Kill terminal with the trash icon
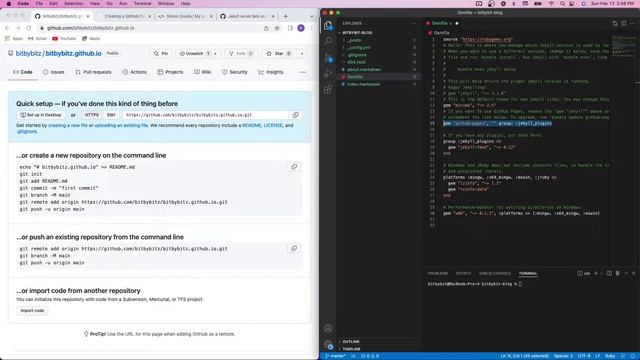Viewport: 640px width, 360px height. click(x=617, y=273)
